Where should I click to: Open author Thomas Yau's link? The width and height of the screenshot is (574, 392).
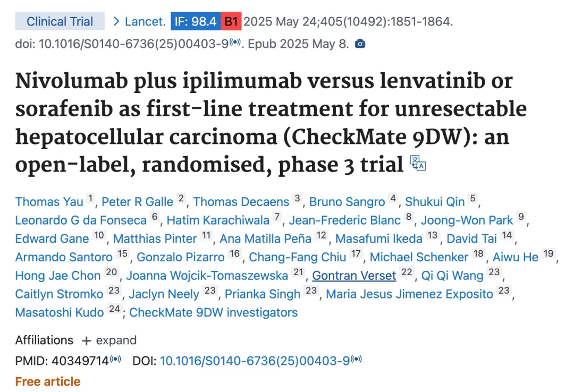[x=49, y=202]
